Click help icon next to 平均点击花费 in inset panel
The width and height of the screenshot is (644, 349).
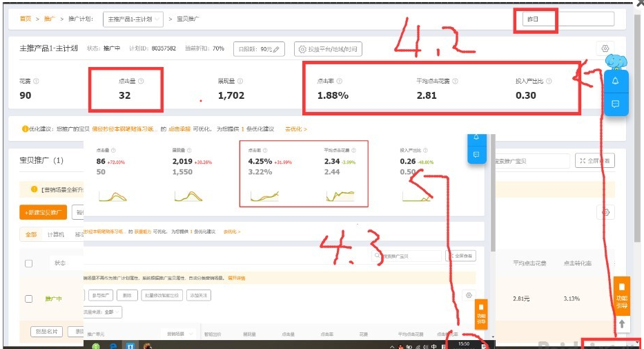coord(353,151)
